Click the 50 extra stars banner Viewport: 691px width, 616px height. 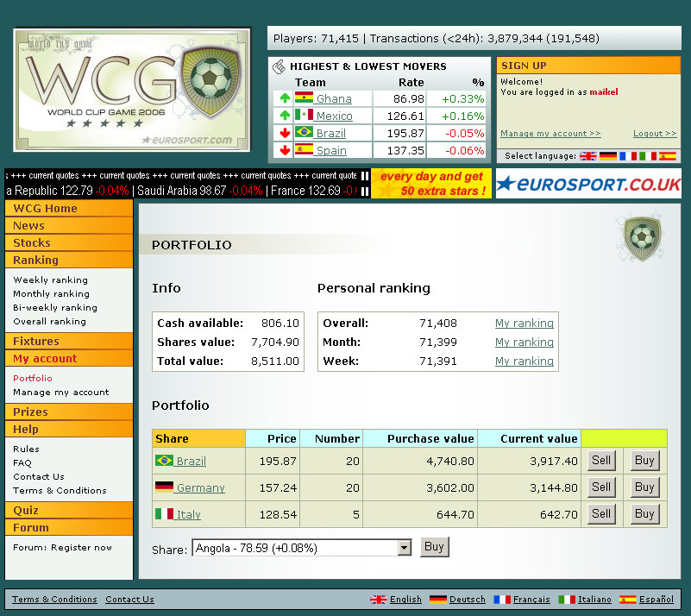point(431,183)
